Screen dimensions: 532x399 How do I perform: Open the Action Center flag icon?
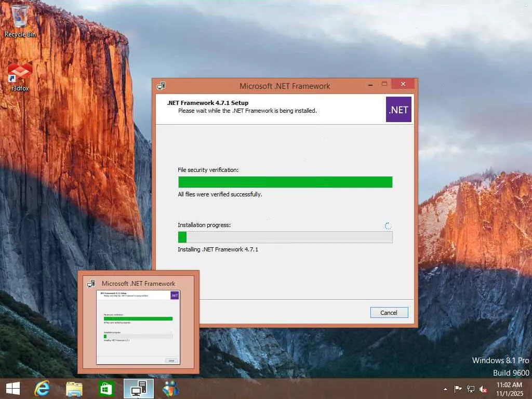(x=458, y=389)
